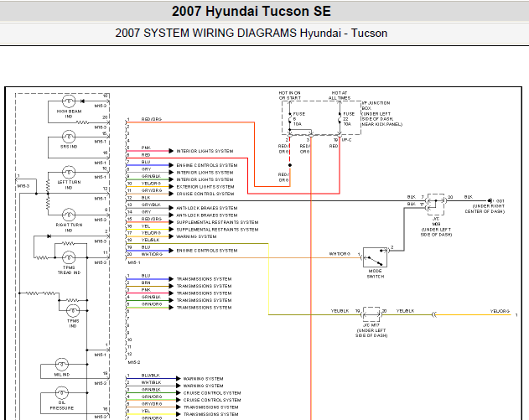
Task: Click the LEFT TURN IND label
Action: [x=69, y=184]
